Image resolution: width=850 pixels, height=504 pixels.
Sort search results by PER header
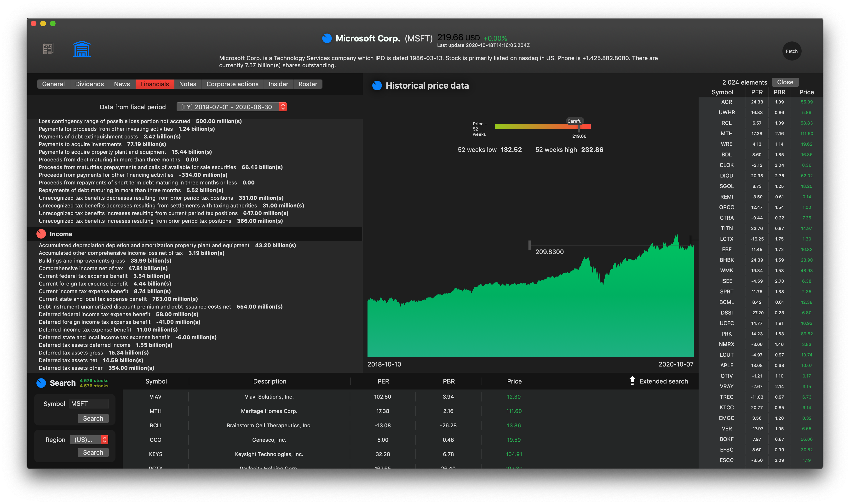point(383,381)
